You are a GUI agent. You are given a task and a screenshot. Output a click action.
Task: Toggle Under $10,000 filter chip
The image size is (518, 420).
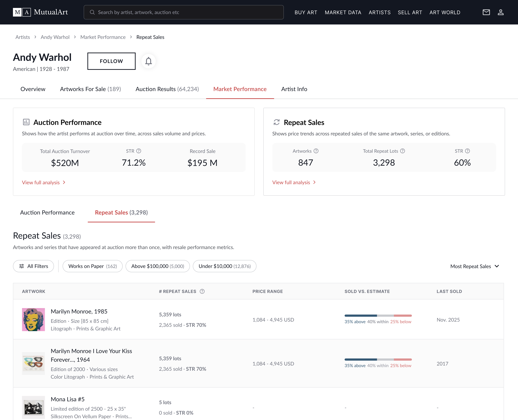point(225,266)
